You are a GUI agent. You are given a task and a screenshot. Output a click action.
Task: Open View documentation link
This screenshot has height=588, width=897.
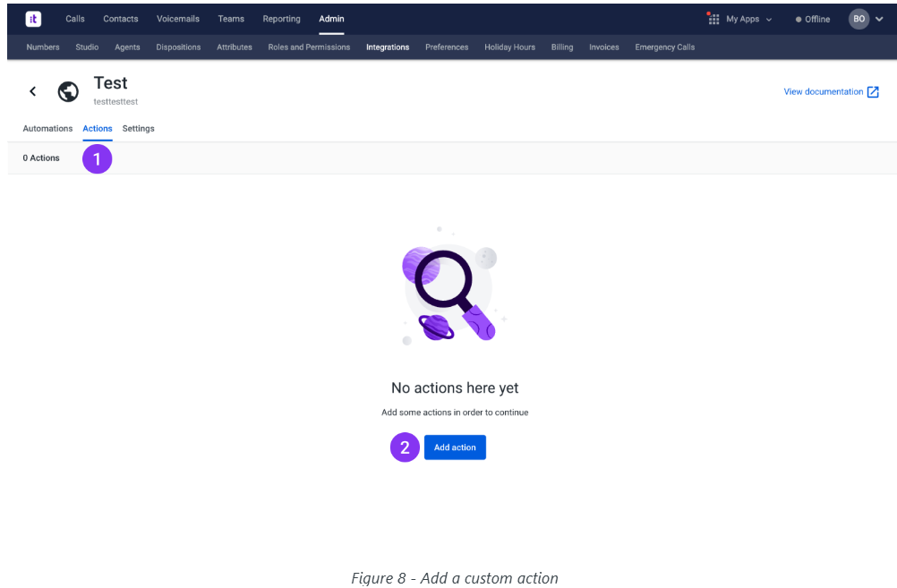pyautogui.click(x=822, y=90)
